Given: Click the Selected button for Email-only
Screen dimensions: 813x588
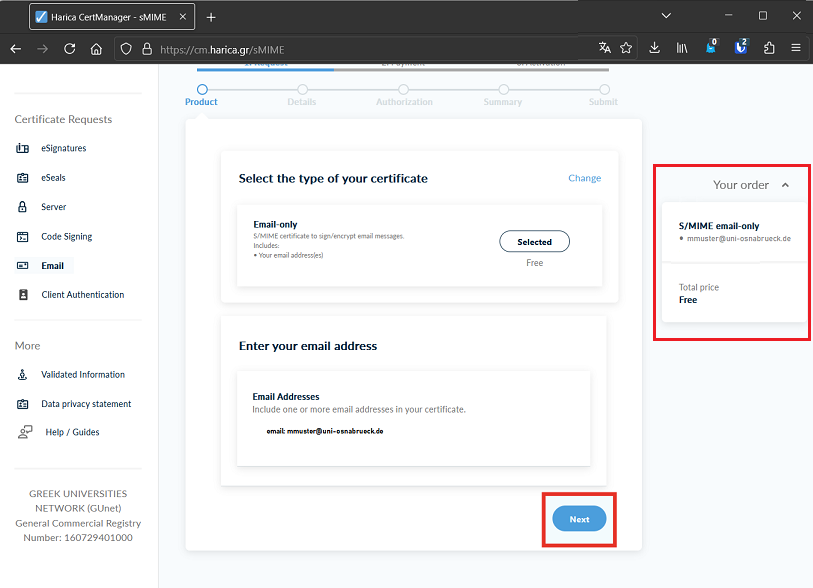Looking at the screenshot, I should coord(534,242).
